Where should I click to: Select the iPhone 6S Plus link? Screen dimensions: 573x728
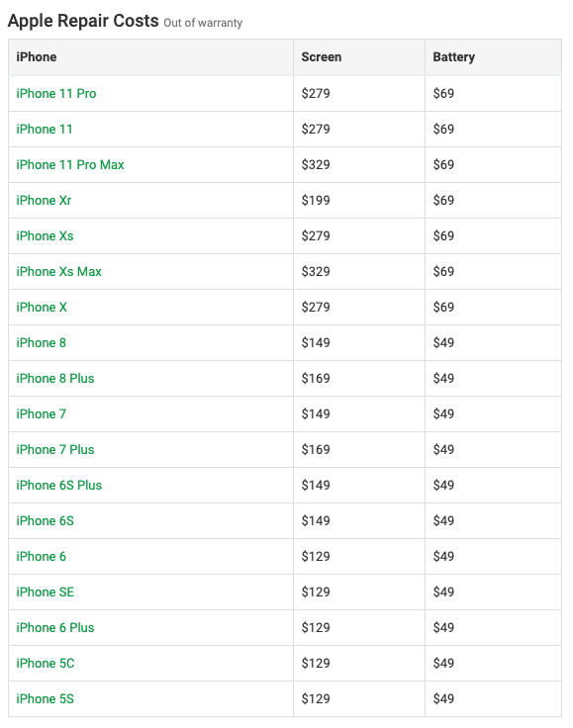point(59,486)
